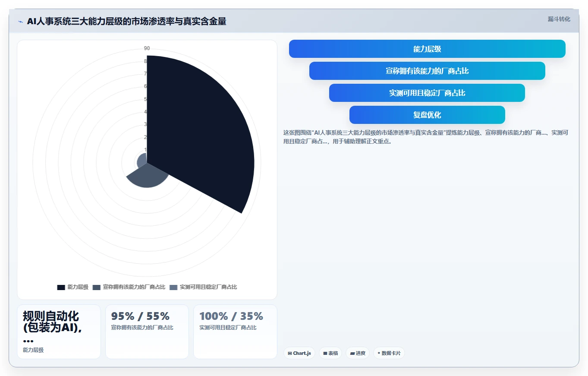
Task: Click the 复盘优化 funnel bar
Action: pos(427,115)
